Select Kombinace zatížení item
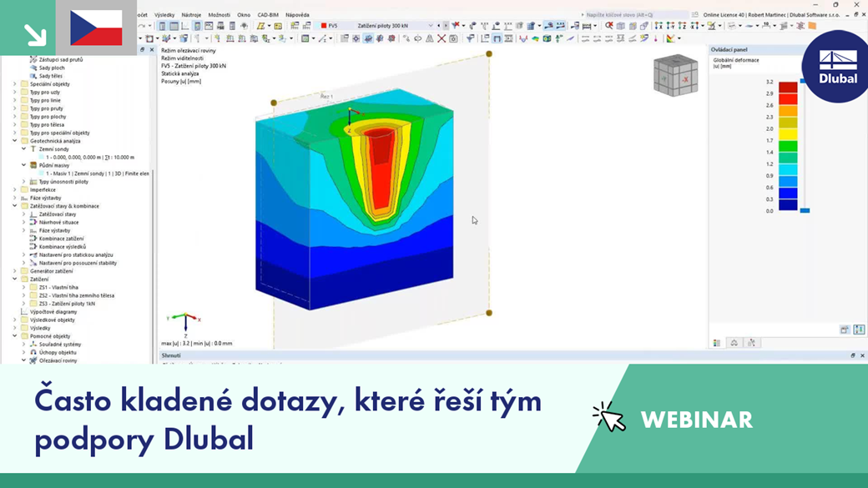Screen dimensions: 868x488 (x=62, y=239)
